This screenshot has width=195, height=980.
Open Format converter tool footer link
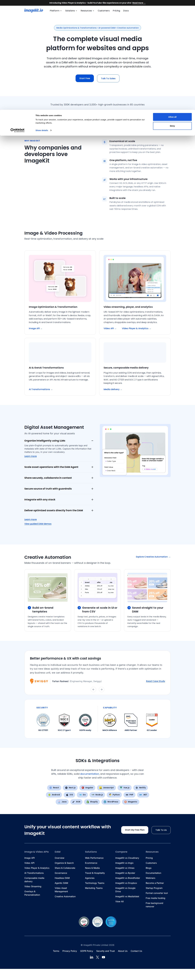click(157, 893)
